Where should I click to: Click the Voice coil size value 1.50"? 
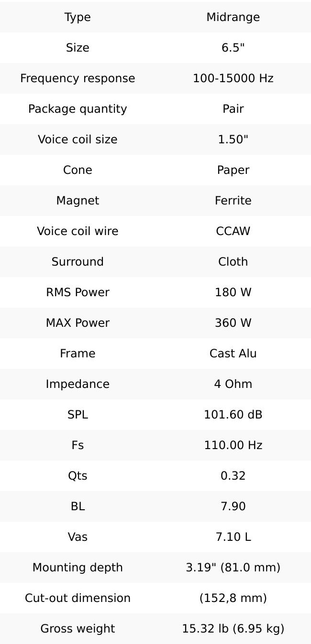pyautogui.click(x=233, y=140)
